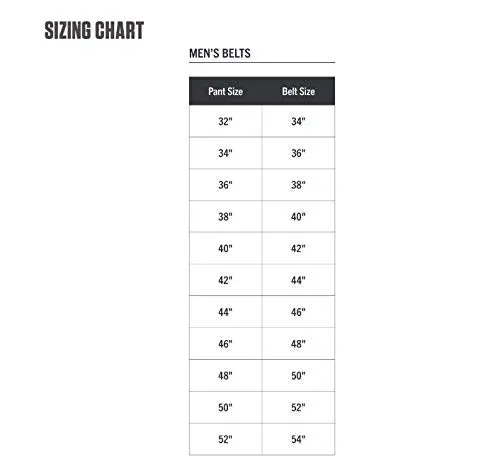The width and height of the screenshot is (500, 471).
Task: Select the 52" pant size cell
Action: tap(225, 439)
